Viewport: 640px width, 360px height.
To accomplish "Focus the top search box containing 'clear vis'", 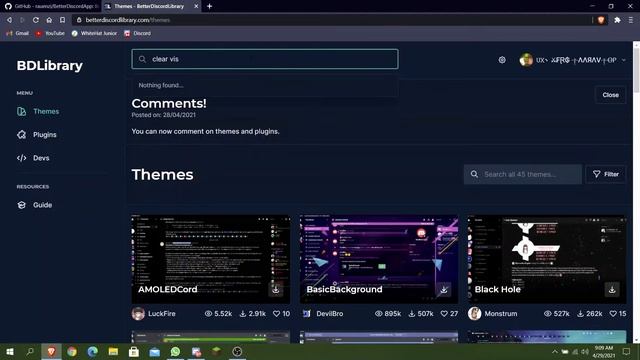I will pyautogui.click(x=265, y=59).
